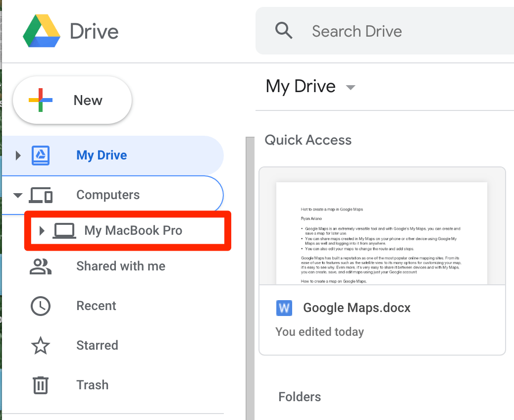Click the Recent clock icon

(41, 306)
